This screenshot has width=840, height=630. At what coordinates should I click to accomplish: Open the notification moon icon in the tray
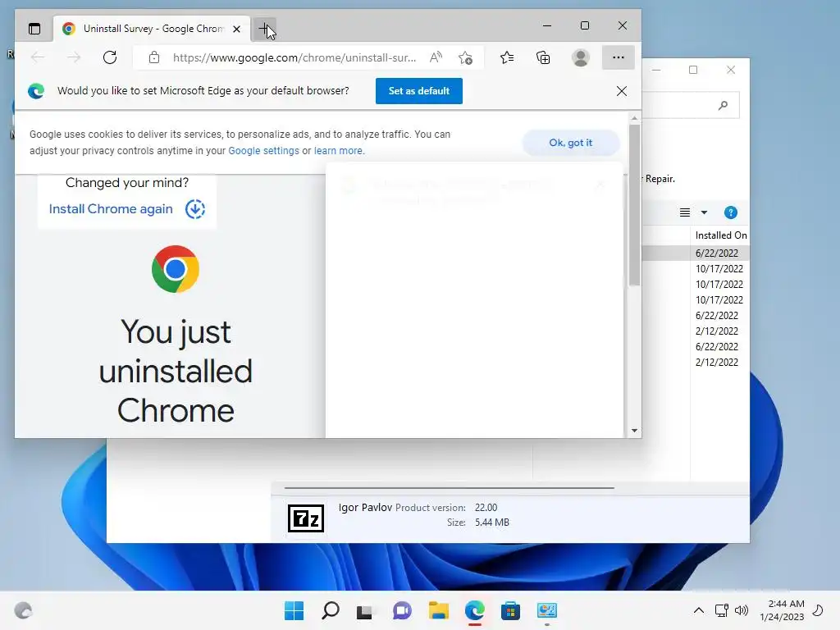click(818, 610)
